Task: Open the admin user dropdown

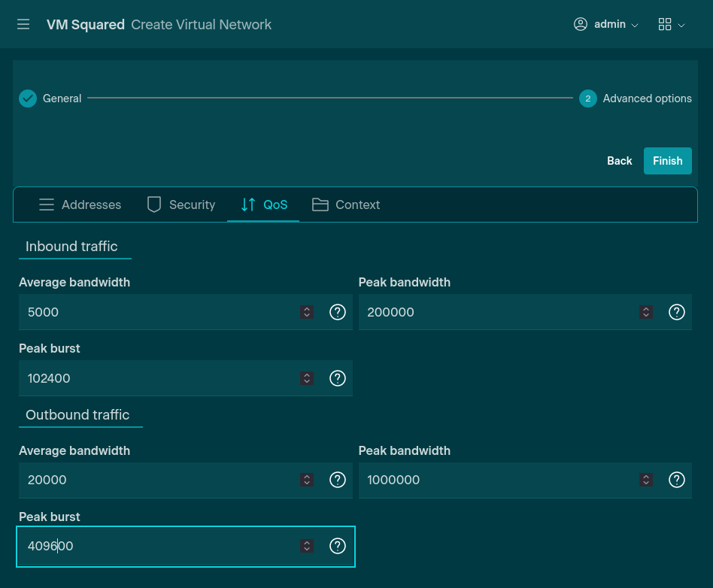Action: (x=606, y=25)
